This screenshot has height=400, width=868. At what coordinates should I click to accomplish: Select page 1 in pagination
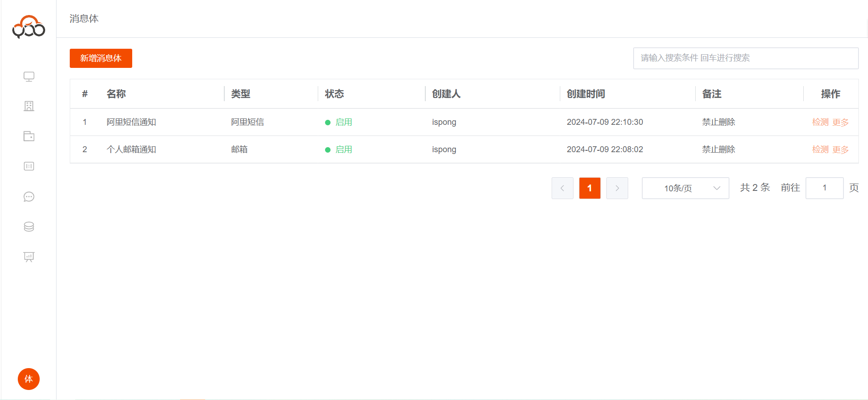click(589, 188)
